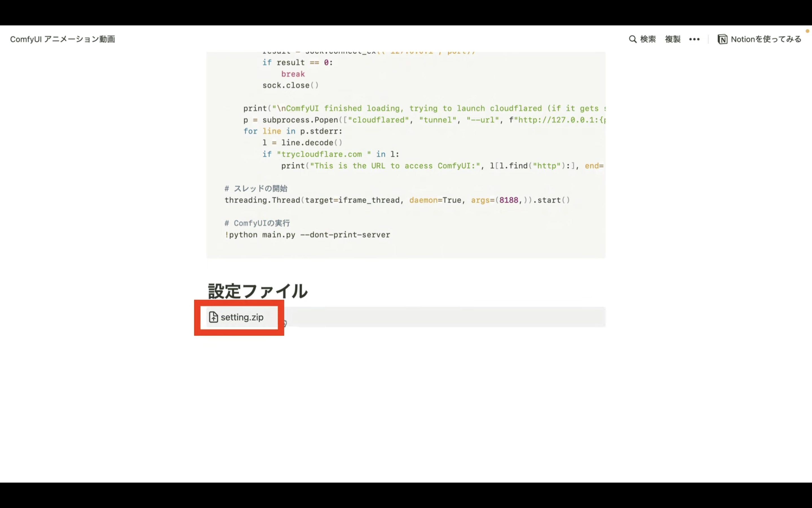The image size is (812, 508).
Task: Click the '# スレッドの開始' comment line
Action: tap(256, 189)
